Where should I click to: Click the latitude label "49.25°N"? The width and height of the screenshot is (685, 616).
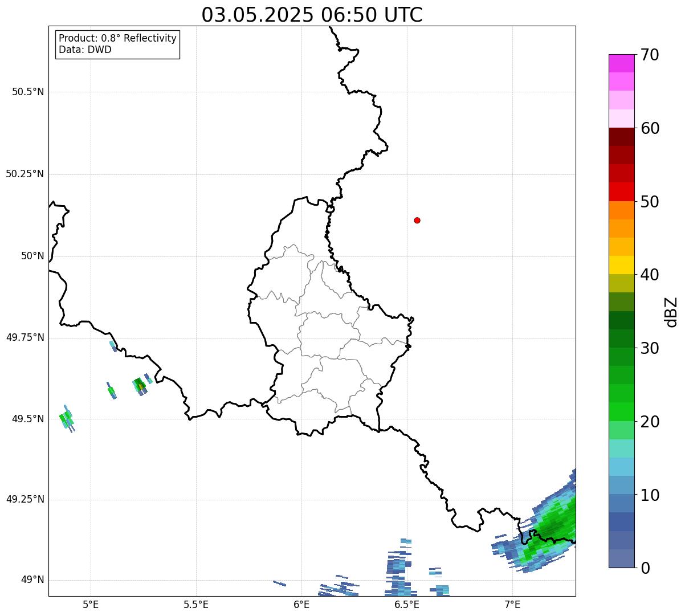(x=25, y=500)
